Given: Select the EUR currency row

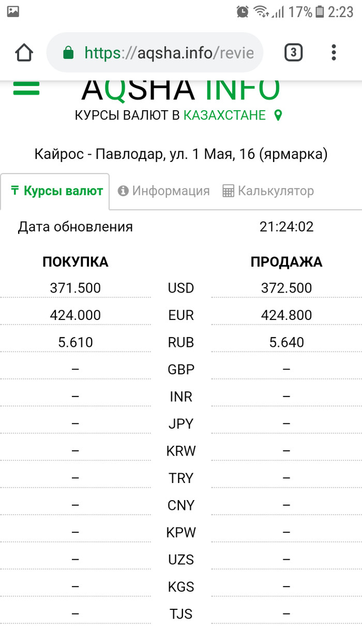Looking at the screenshot, I should (x=181, y=315).
